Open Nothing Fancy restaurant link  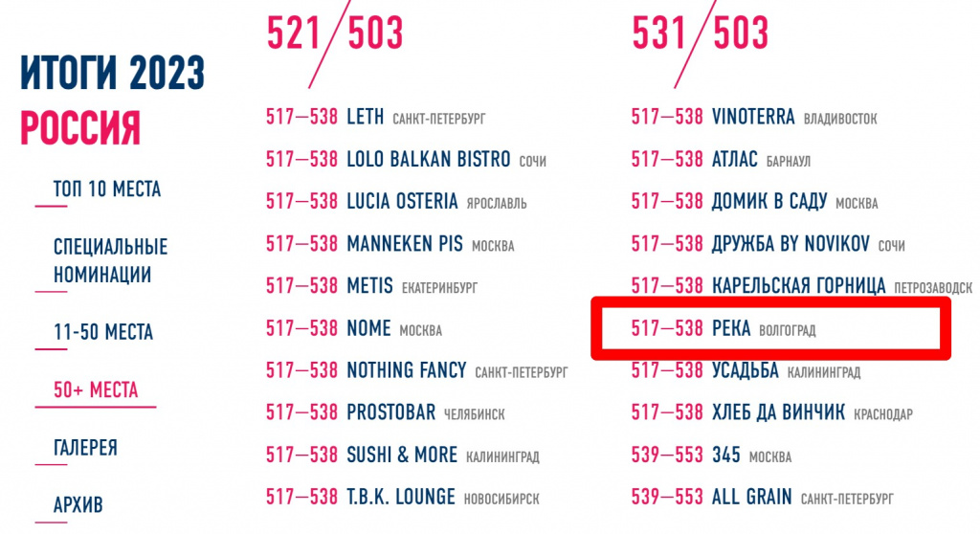[406, 370]
